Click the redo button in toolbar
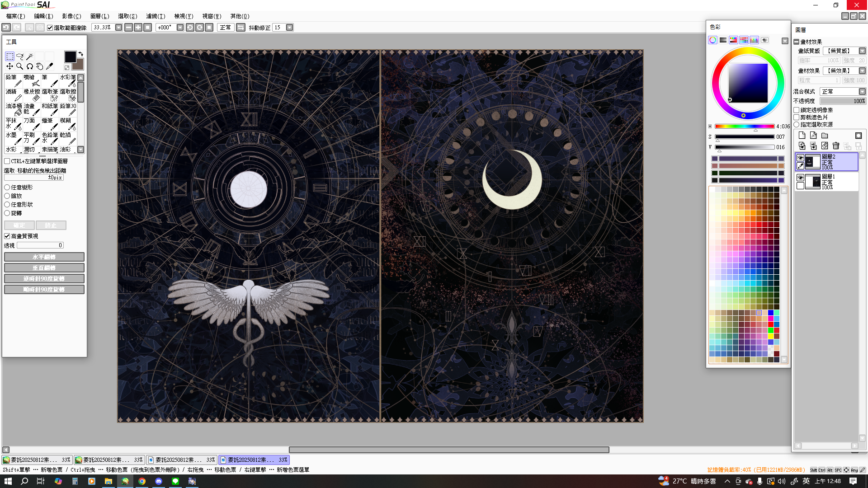The width and height of the screenshot is (868, 488). pos(16,28)
